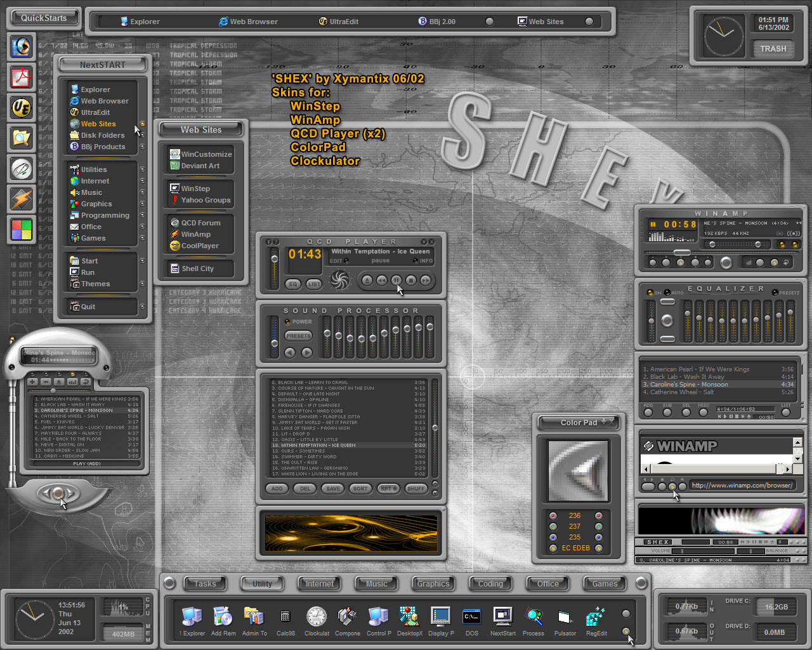Switch to the Tasks tab

point(205,583)
